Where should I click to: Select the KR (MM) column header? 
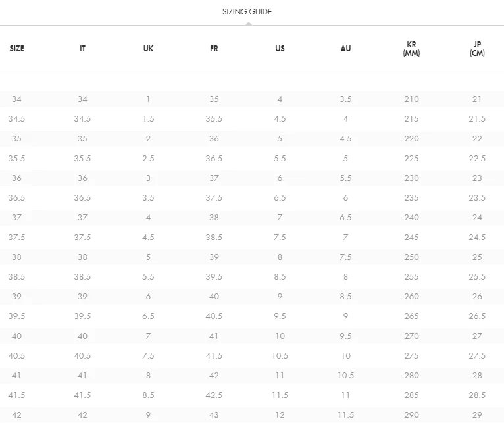click(x=411, y=49)
